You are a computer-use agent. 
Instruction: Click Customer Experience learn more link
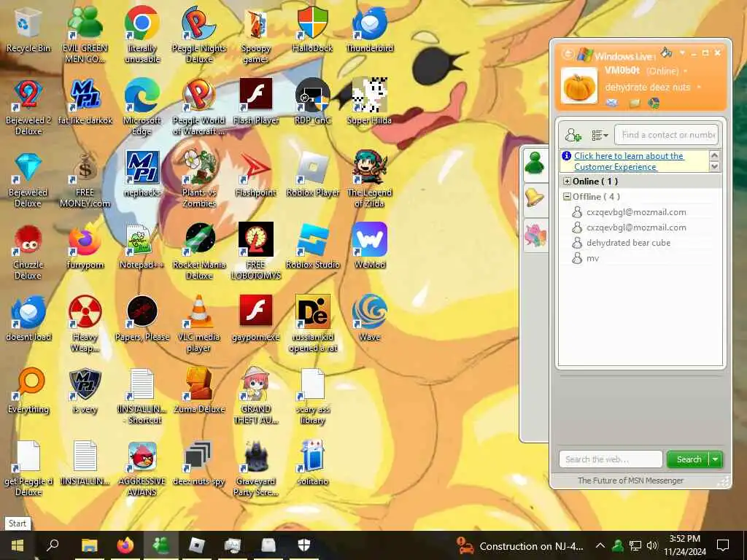(x=629, y=161)
